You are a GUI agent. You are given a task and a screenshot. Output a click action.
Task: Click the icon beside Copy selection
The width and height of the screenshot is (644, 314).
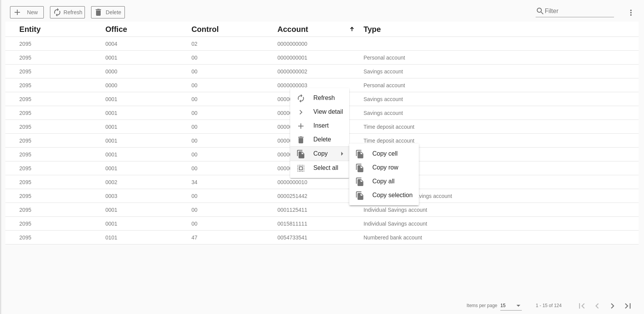coord(360,196)
